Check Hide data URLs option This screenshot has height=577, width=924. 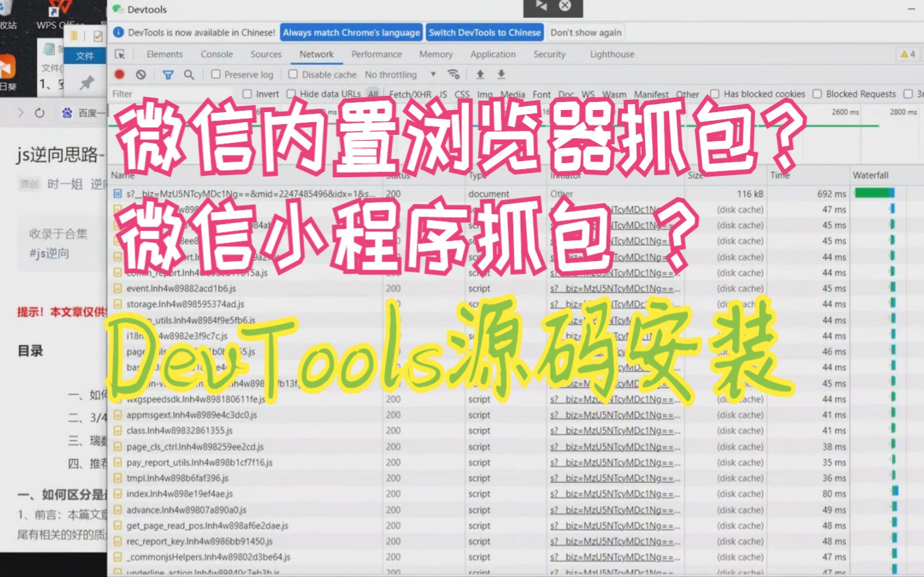(x=291, y=94)
